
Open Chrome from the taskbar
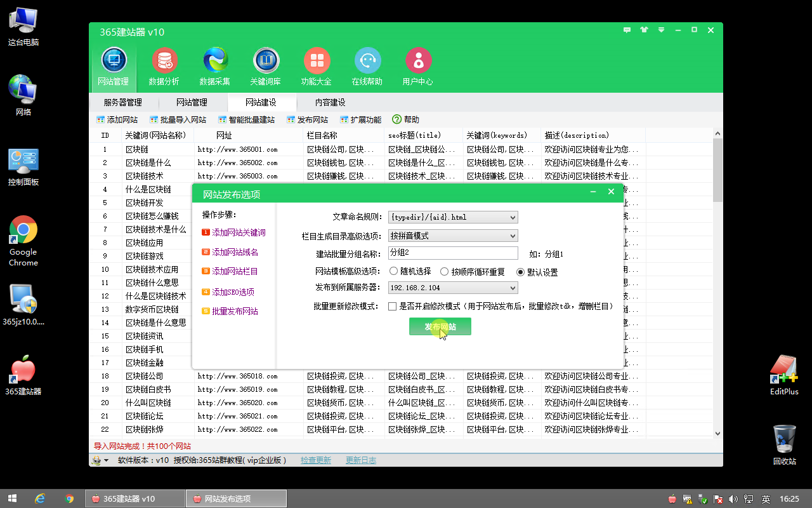pyautogui.click(x=69, y=498)
